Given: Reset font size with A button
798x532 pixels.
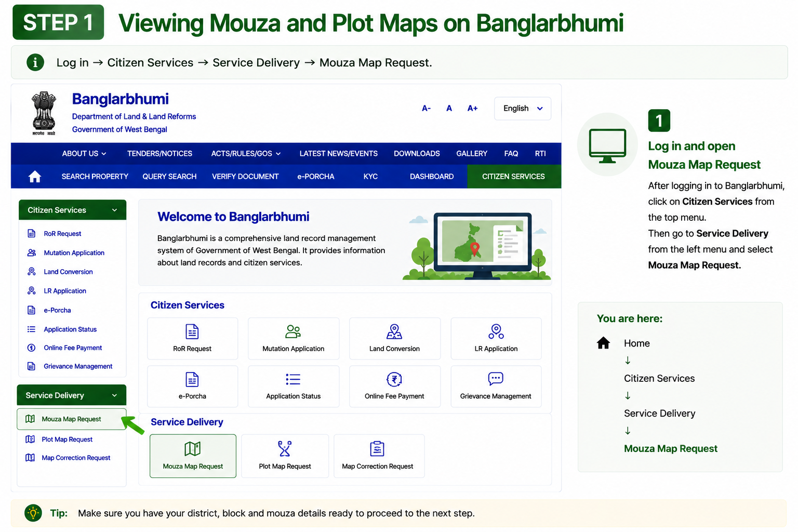Looking at the screenshot, I should tap(449, 109).
